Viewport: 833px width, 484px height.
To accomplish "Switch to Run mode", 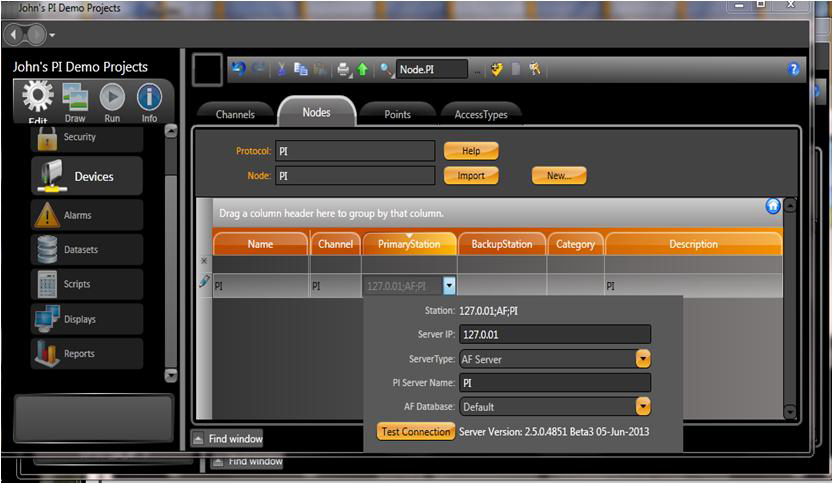I will pyautogui.click(x=112, y=102).
